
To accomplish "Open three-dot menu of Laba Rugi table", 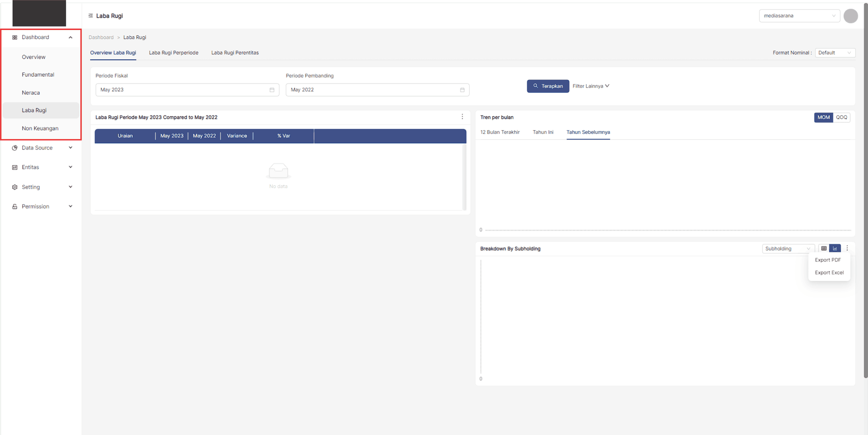I will [462, 117].
